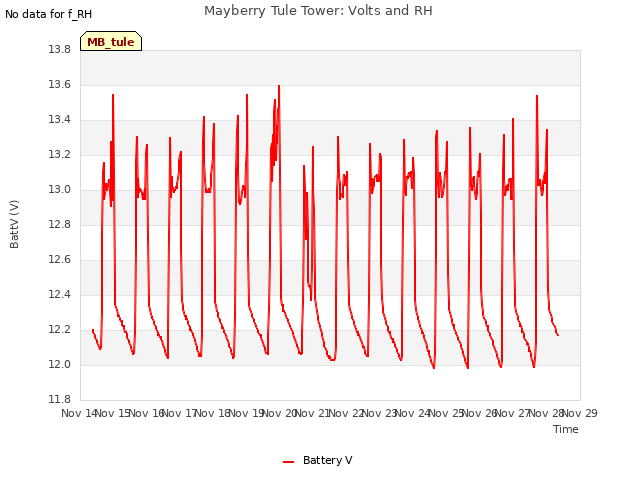The image size is (640, 480).
Task: Click the 12.4 y-axis tick label
Action: (x=60, y=295)
